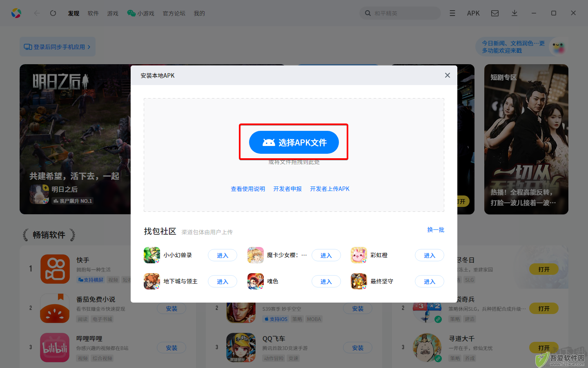The height and width of the screenshot is (368, 588).
Task: Open the 开发者申报 link
Action: coord(287,189)
